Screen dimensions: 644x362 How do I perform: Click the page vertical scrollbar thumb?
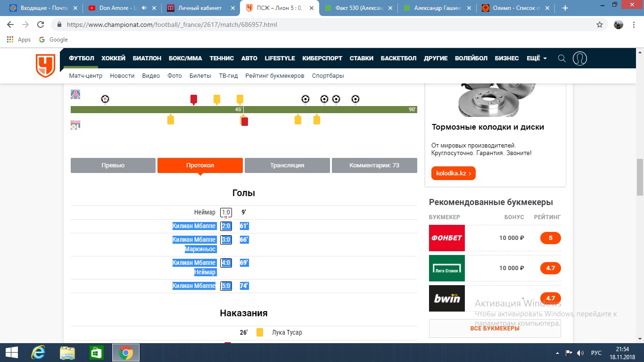[640, 177]
